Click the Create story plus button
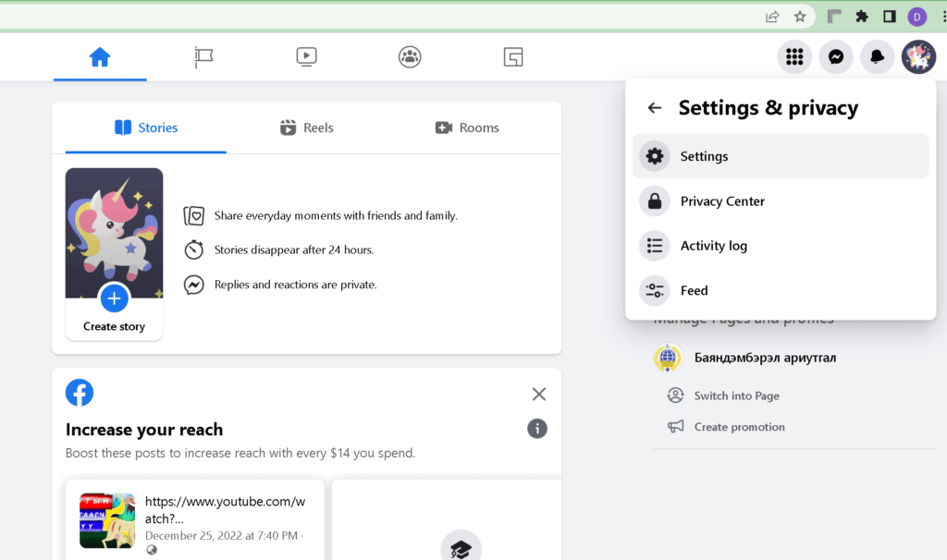The width and height of the screenshot is (947, 560). point(114,298)
